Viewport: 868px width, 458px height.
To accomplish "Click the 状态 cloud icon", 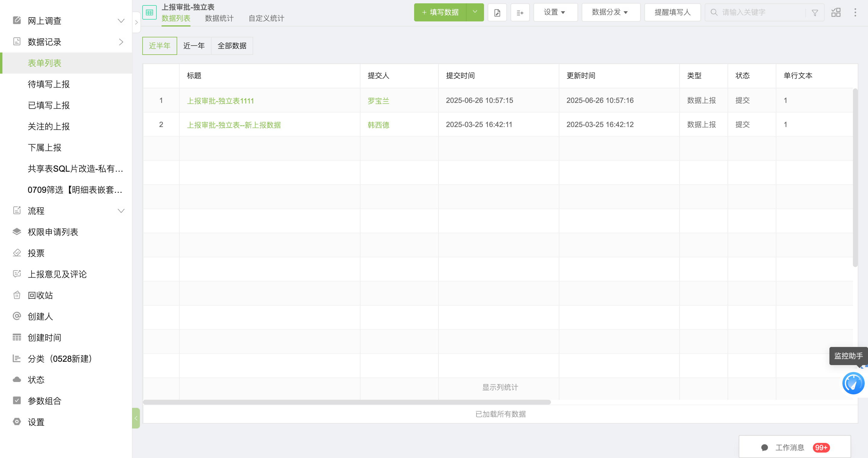I will pos(17,380).
